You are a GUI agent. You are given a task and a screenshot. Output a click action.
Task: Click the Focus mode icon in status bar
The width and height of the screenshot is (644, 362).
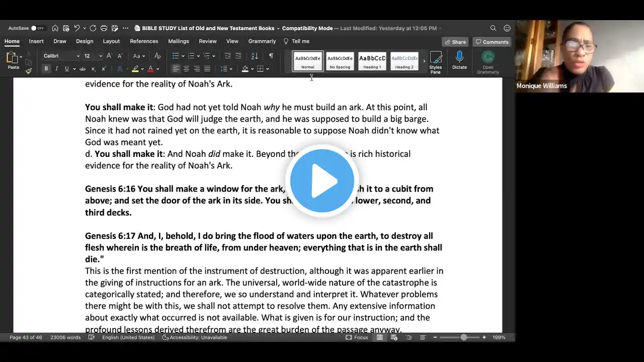click(x=357, y=337)
